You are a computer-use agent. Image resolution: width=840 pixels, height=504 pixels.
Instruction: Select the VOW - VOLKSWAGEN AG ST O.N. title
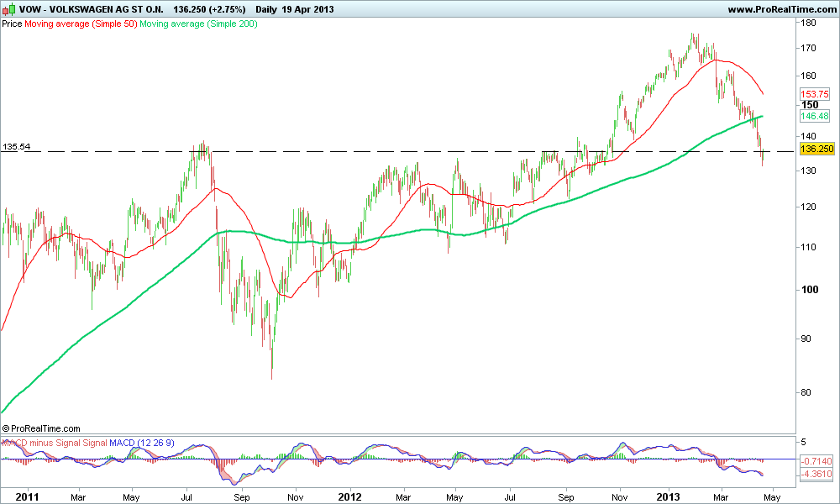(91, 9)
